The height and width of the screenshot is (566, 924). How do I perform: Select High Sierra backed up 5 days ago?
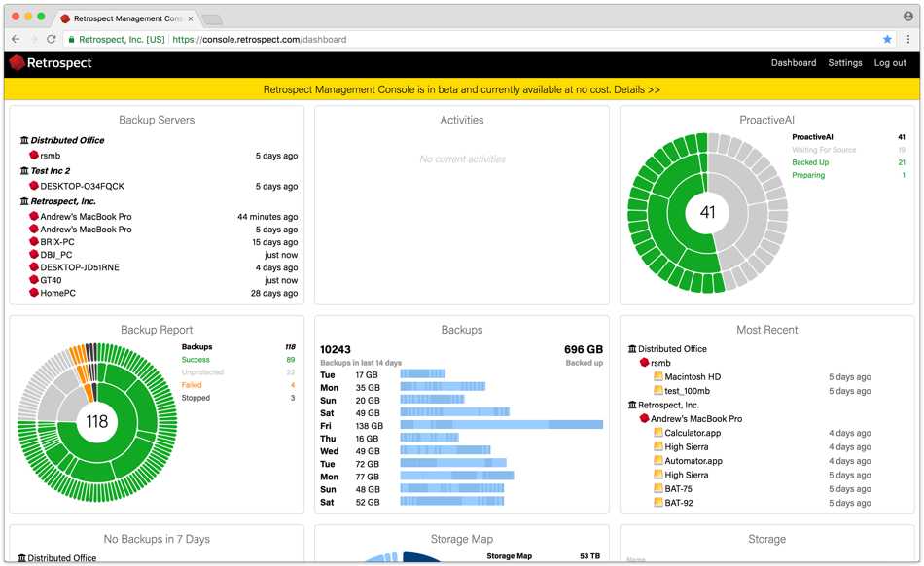(x=762, y=475)
